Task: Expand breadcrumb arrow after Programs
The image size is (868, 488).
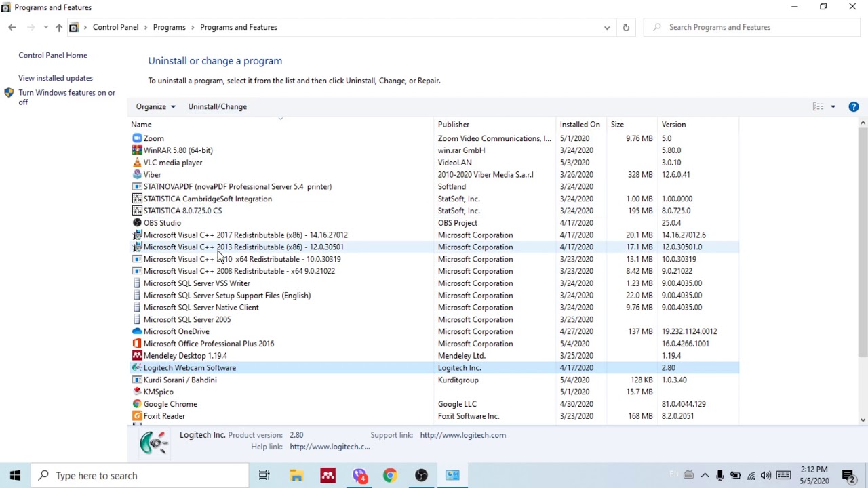Action: pos(193,27)
